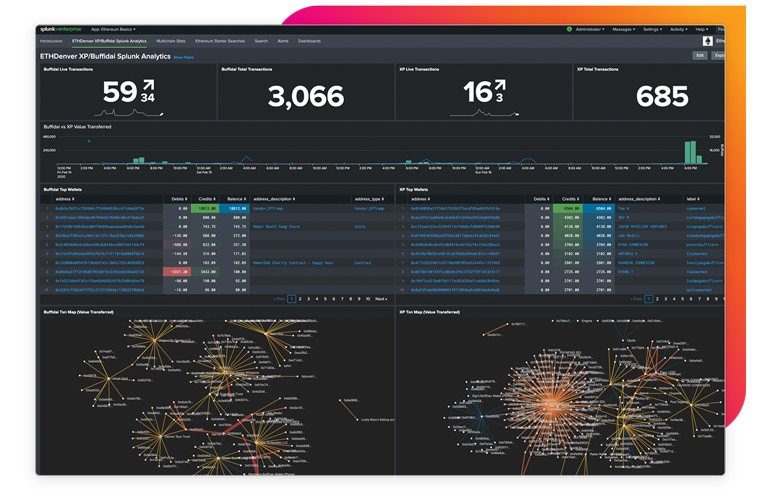Click the large orange hub in XP Txn Map
This screenshot has height=500, width=760.
(553, 404)
